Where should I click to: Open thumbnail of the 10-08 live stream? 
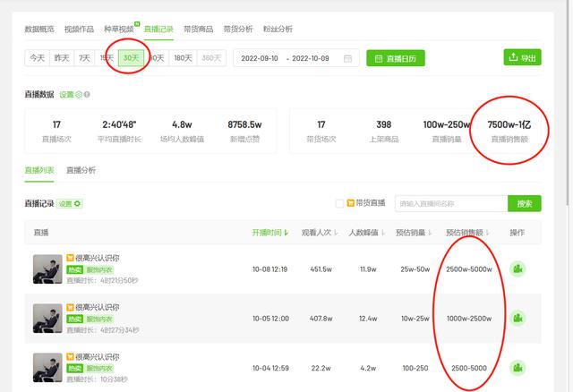click(47, 268)
